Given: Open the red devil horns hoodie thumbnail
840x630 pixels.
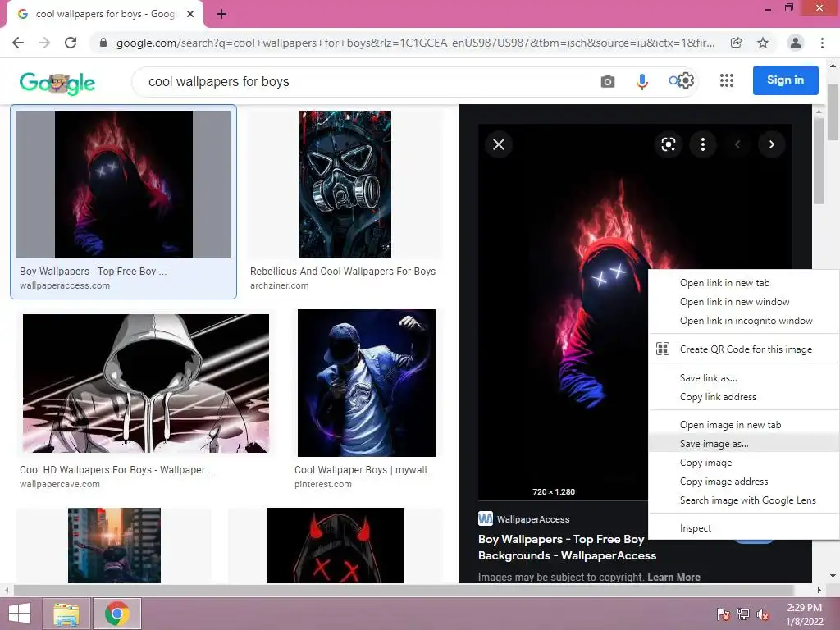Looking at the screenshot, I should pyautogui.click(x=336, y=546).
